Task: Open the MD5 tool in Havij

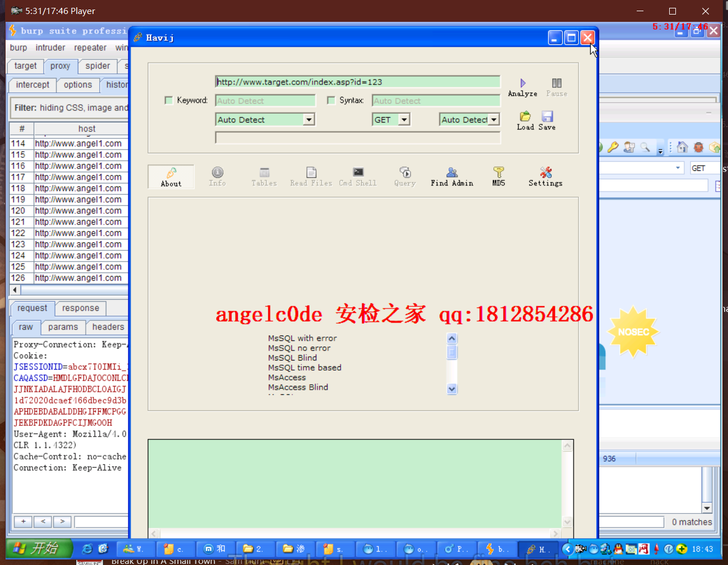Action: (x=498, y=177)
